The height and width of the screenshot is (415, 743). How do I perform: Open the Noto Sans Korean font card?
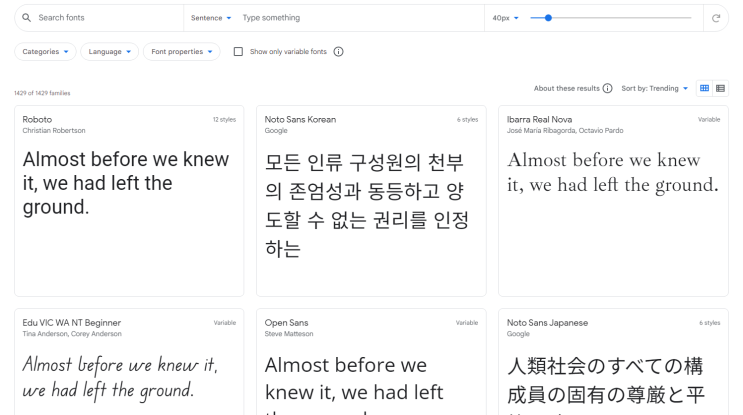pyautogui.click(x=371, y=201)
